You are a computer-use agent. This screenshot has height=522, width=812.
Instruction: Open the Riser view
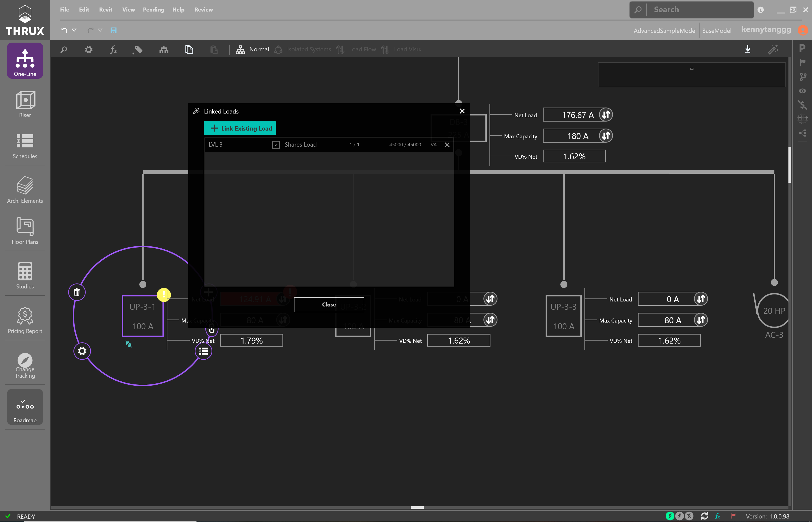25,104
